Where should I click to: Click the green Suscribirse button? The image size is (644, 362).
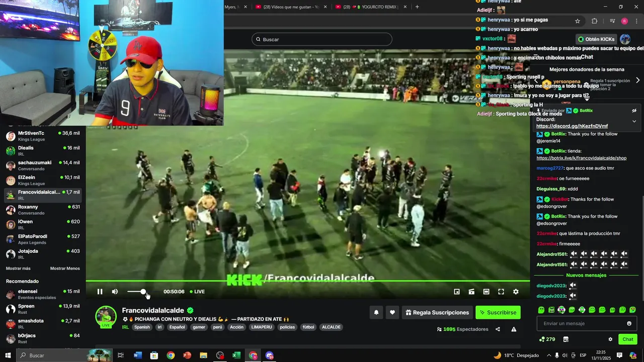click(498, 312)
